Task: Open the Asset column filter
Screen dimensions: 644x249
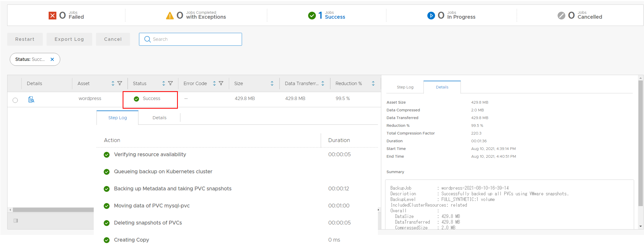Action: tap(120, 83)
